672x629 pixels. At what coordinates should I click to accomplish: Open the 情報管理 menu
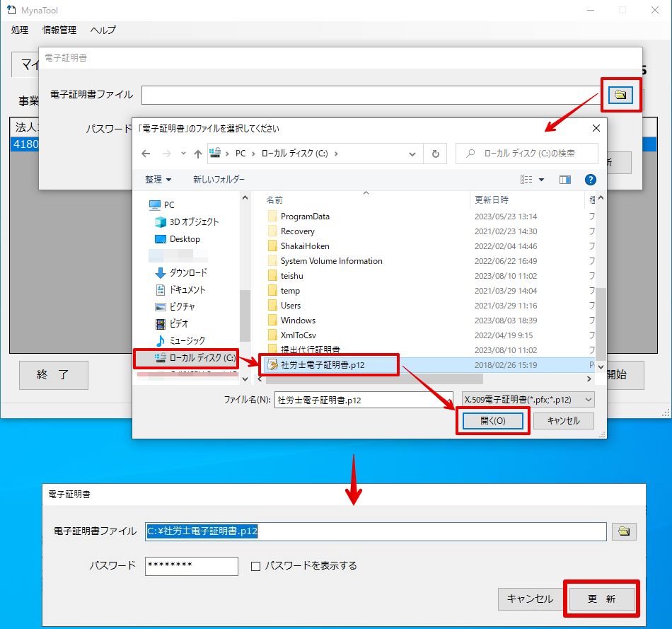[x=59, y=30]
